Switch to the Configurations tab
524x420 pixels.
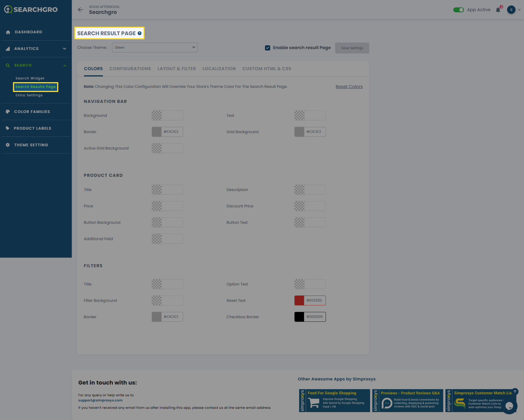click(130, 69)
